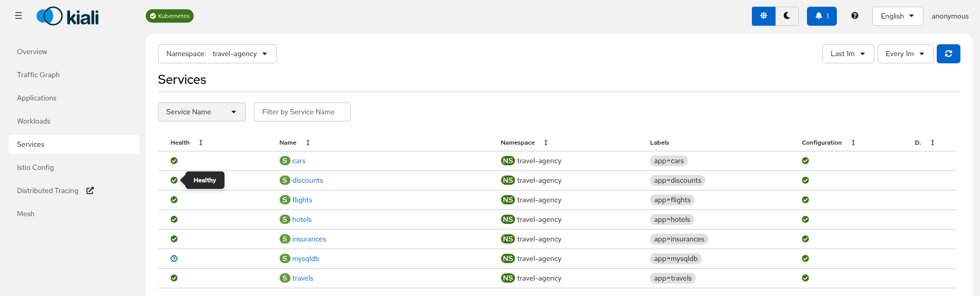Open the travels service link
The height and width of the screenshot is (296, 980).
coord(303,278)
